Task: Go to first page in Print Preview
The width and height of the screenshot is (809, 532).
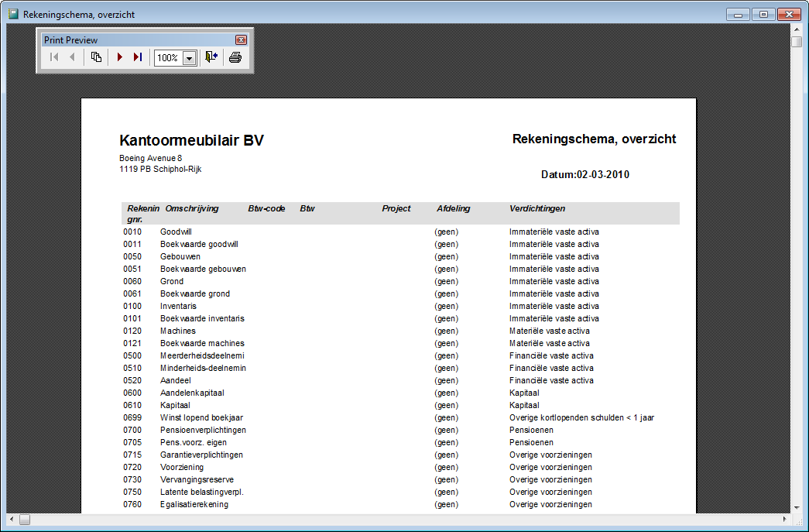Action: tap(54, 57)
